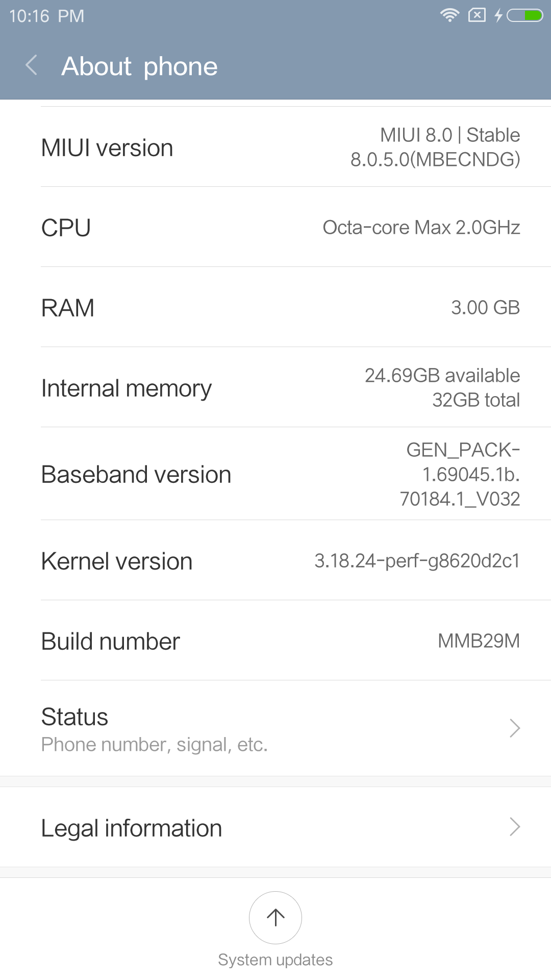This screenshot has height=980, width=551.
Task: Tap the clock time in status bar
Action: coord(46,16)
